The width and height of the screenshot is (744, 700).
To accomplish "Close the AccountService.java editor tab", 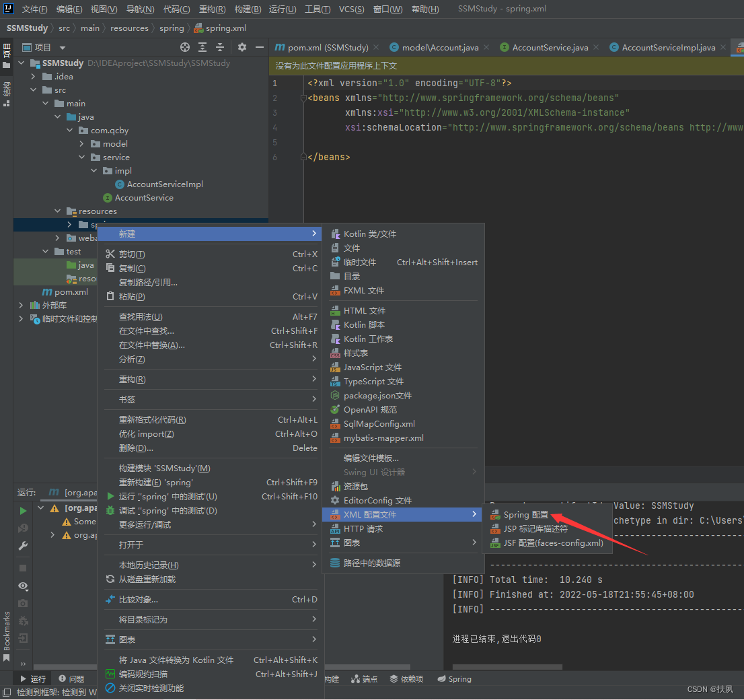I will point(596,47).
